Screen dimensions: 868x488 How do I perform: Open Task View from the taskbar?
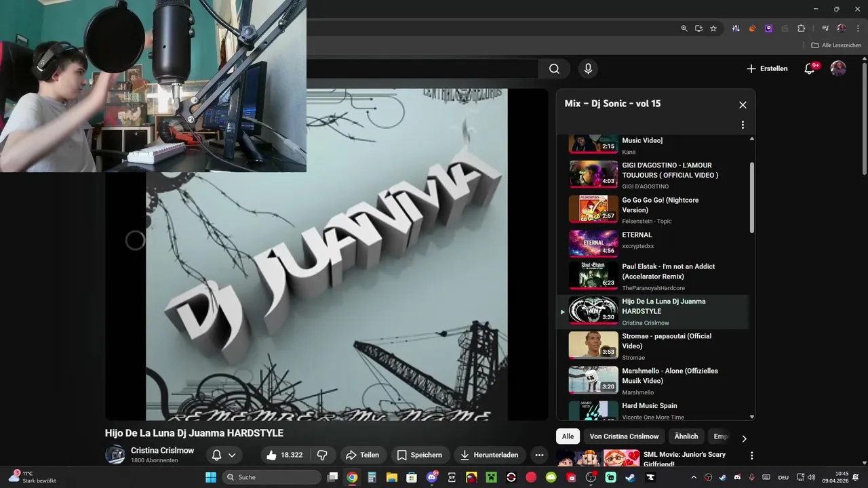coord(332,477)
